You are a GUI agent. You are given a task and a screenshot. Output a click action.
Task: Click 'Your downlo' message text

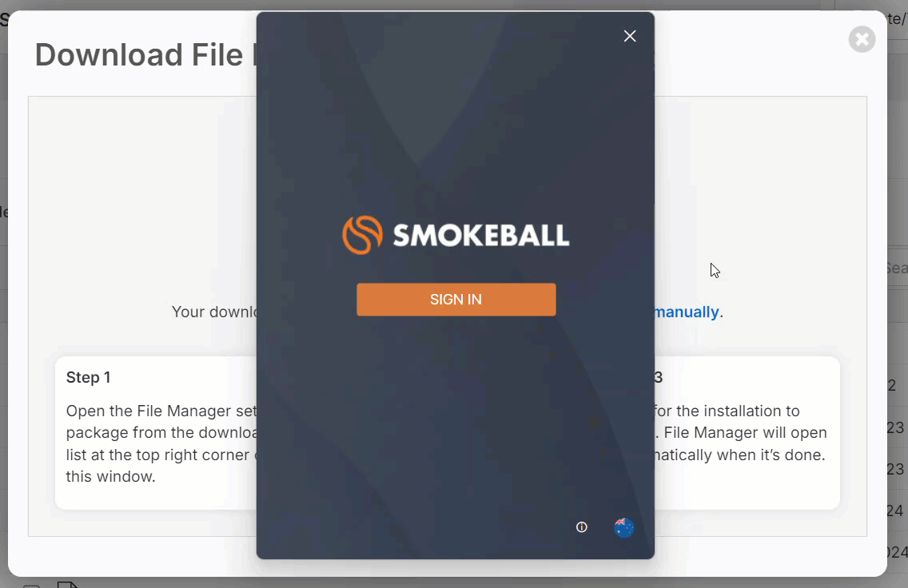214,312
